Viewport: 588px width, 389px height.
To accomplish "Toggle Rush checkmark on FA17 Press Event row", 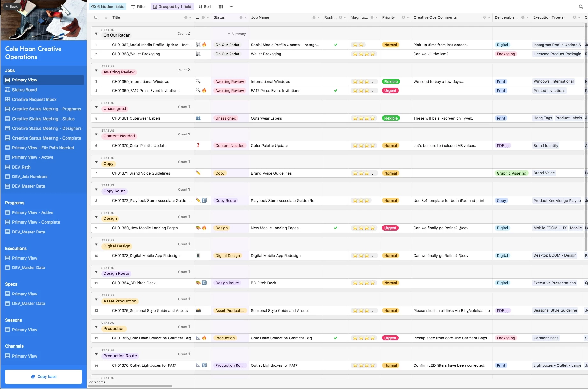I will 336,91.
